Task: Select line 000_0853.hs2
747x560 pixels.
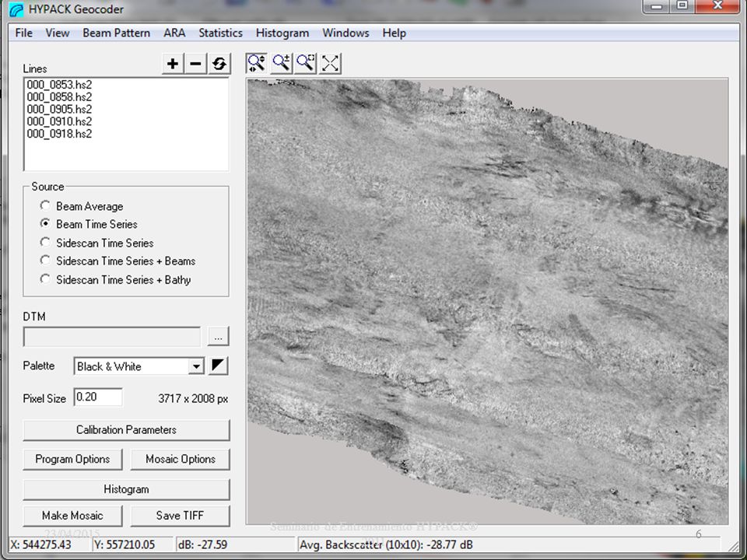Action: 60,85
